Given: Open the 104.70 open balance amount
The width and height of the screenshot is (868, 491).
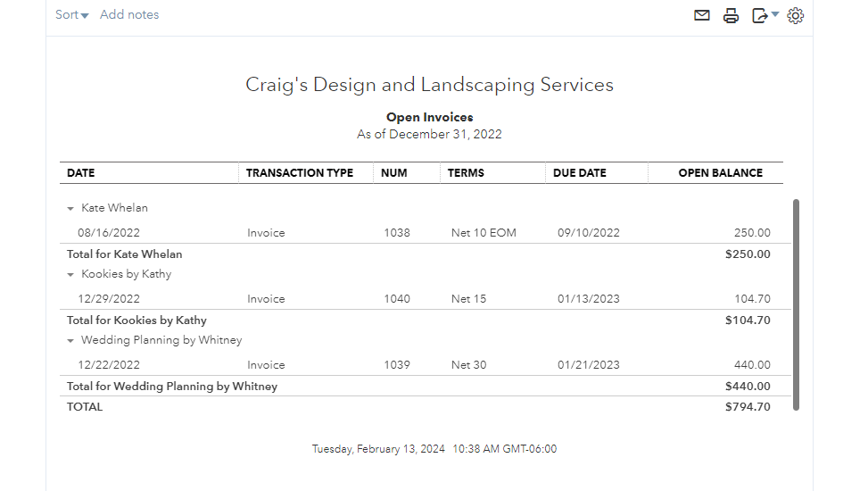Looking at the screenshot, I should (752, 299).
